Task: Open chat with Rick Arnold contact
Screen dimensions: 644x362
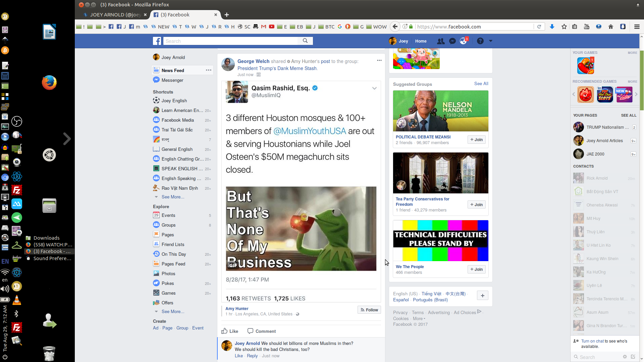Action: click(604, 178)
